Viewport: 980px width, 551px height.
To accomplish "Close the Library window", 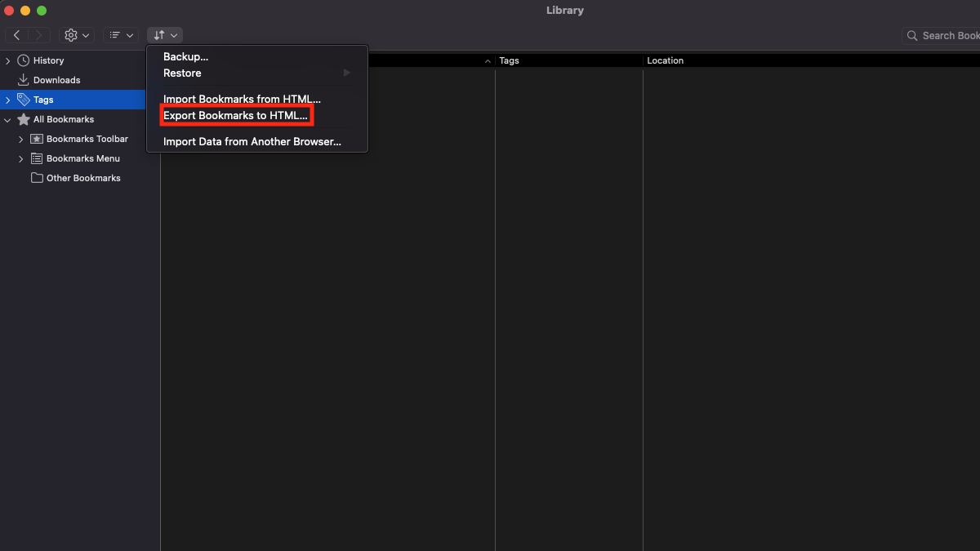I will point(10,11).
